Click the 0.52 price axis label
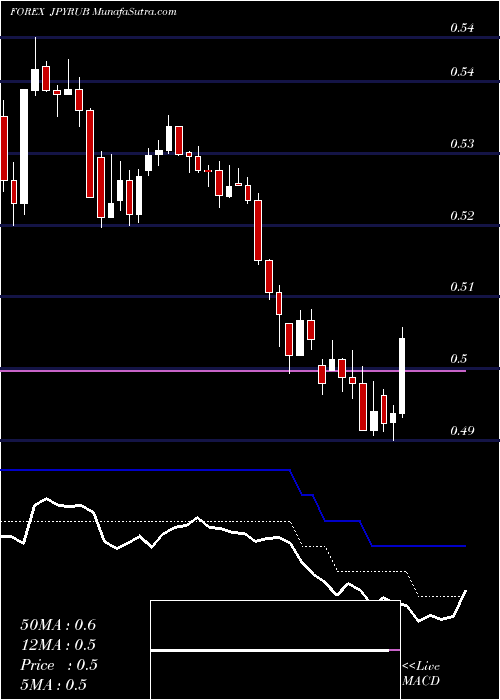Screen dimensions: 500x700 pos(462,216)
